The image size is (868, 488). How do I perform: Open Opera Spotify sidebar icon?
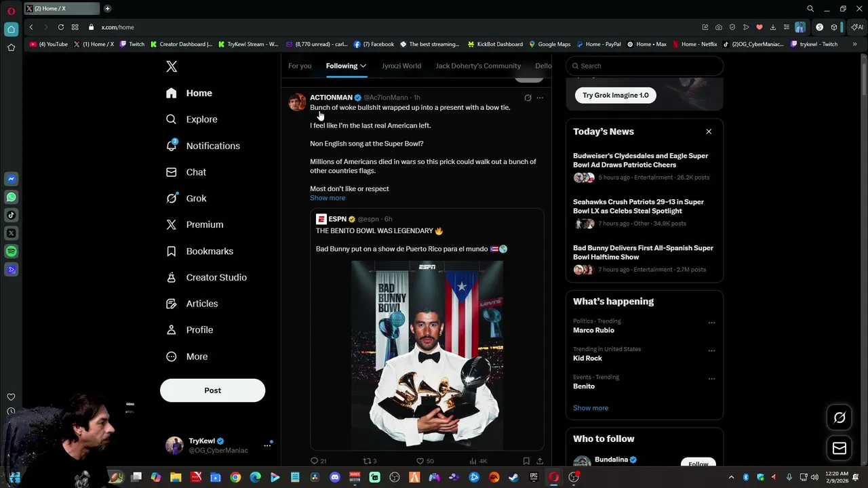pyautogui.click(x=11, y=251)
